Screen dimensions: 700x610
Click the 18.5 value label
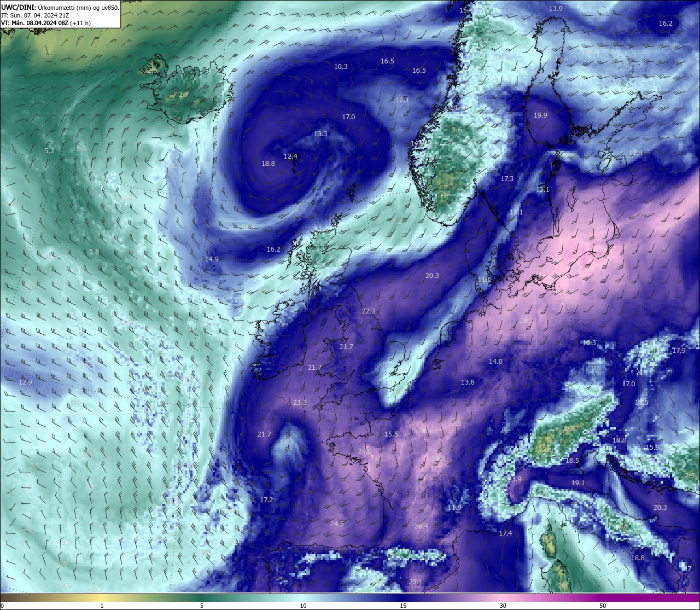572,460
